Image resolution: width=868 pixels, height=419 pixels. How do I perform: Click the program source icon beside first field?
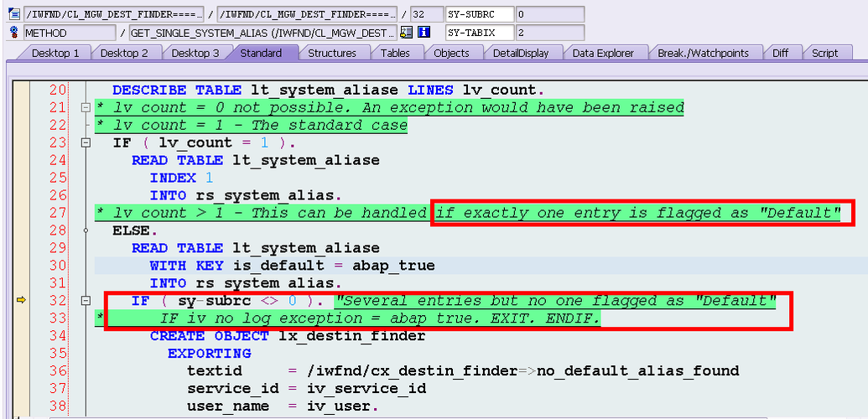(14, 14)
